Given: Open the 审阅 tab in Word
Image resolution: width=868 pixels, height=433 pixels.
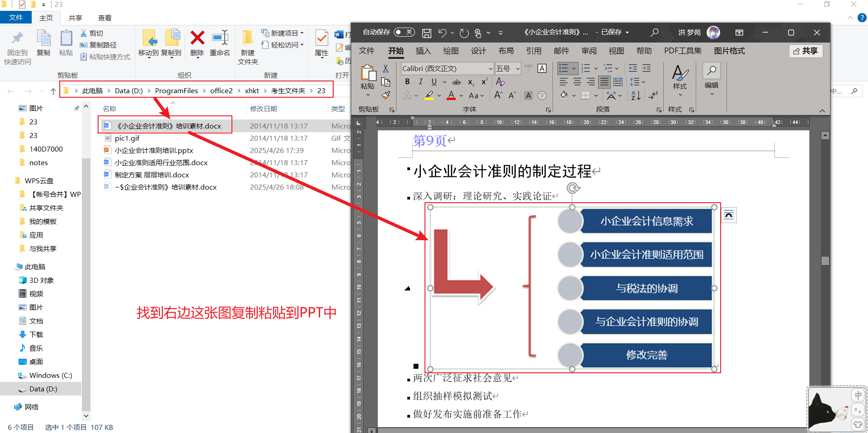Looking at the screenshot, I should pos(589,51).
